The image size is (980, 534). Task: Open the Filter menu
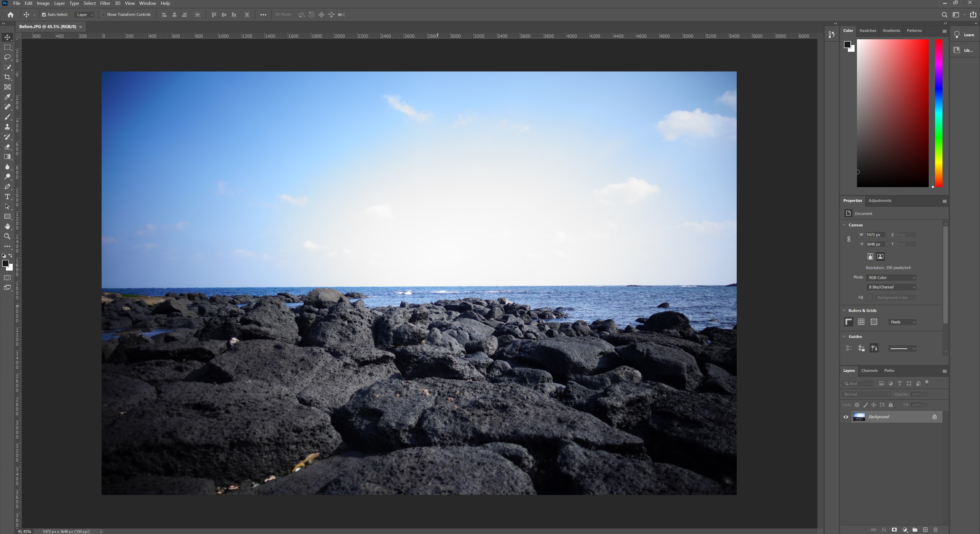[x=105, y=3]
